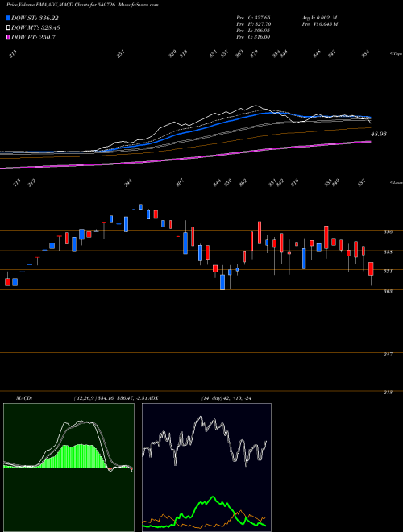The width and height of the screenshot is (403, 532).
Task: Open the ADX indicator chart panel
Action: click(206, 468)
